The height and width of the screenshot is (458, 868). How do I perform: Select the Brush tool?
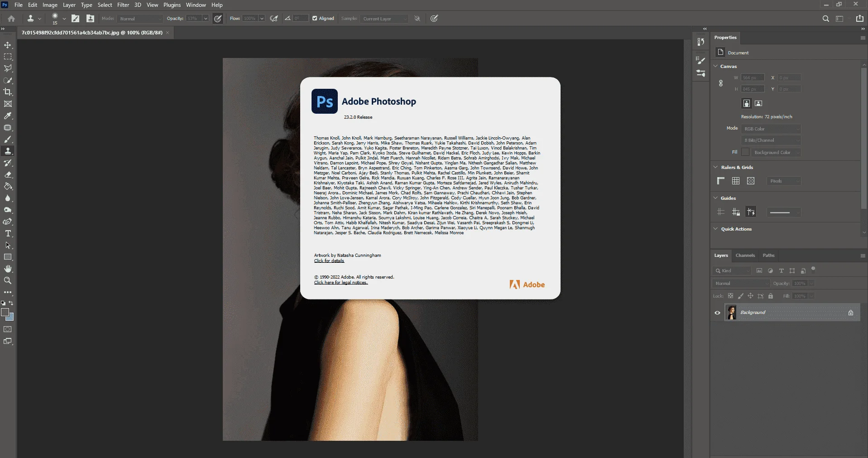8,140
